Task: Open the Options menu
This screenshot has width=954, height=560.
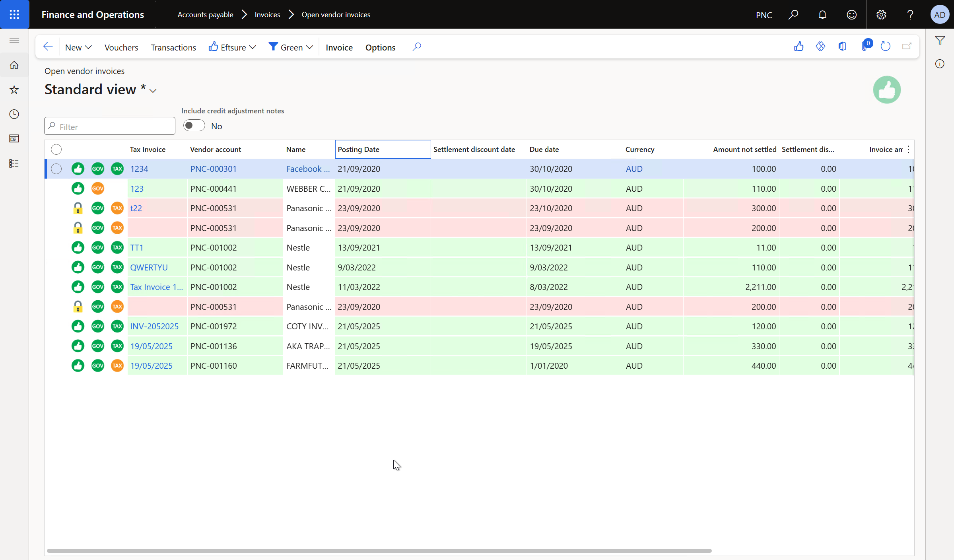Action: tap(380, 47)
